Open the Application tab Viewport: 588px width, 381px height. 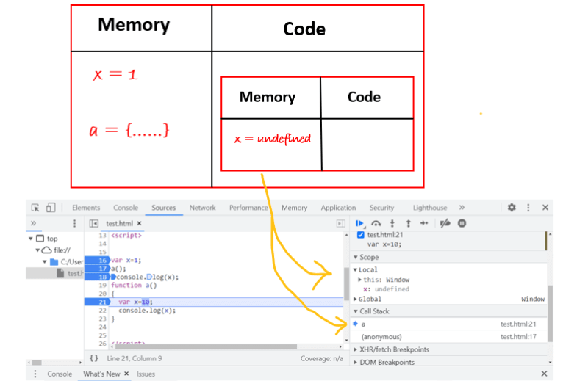338,208
